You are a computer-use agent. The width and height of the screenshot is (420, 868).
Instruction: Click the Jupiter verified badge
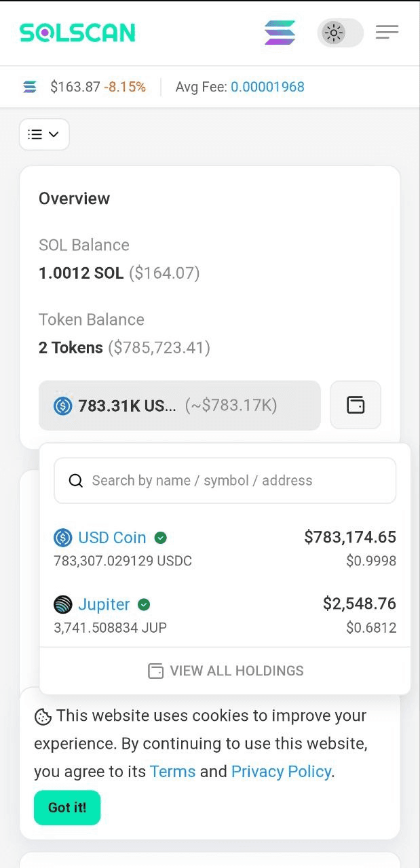tap(144, 604)
